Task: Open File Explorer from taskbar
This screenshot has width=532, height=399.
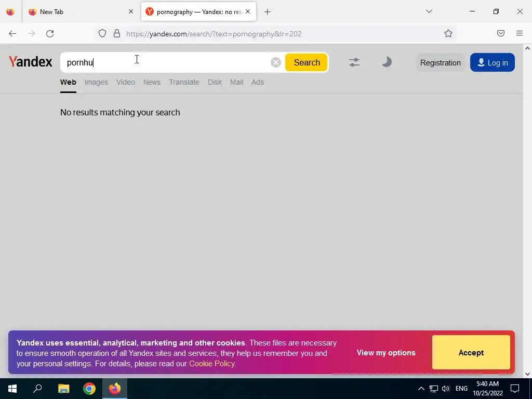Action: point(63,389)
